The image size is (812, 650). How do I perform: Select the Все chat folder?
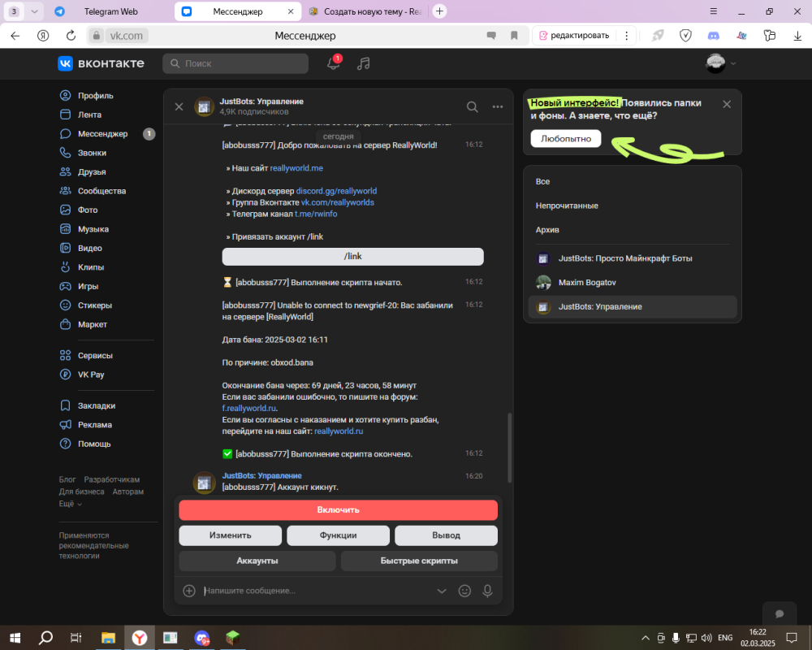coord(633,182)
